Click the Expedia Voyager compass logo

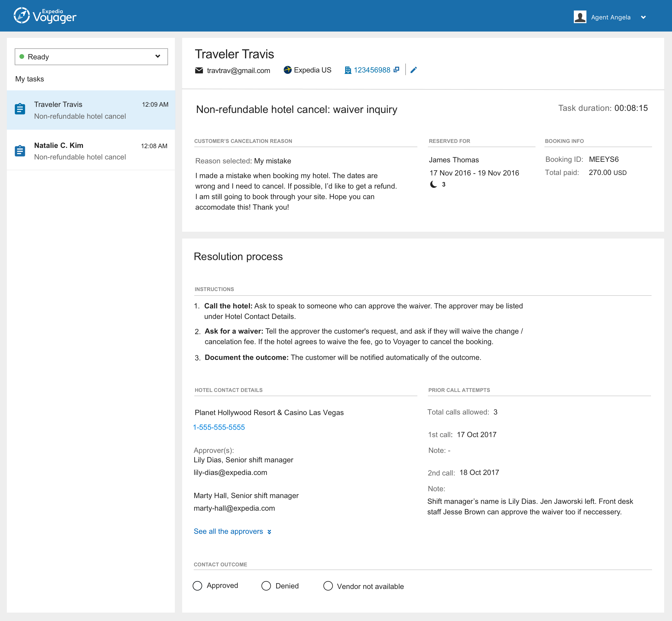point(22,16)
